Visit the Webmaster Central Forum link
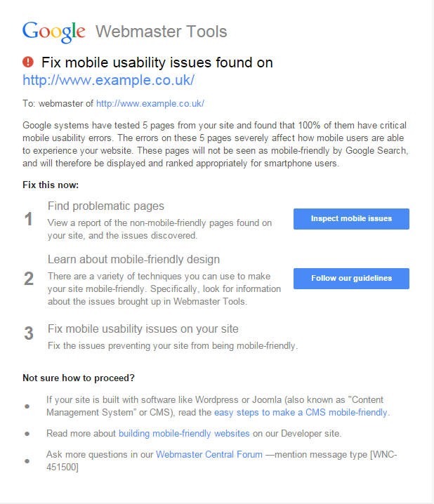The image size is (434, 504). [x=209, y=454]
